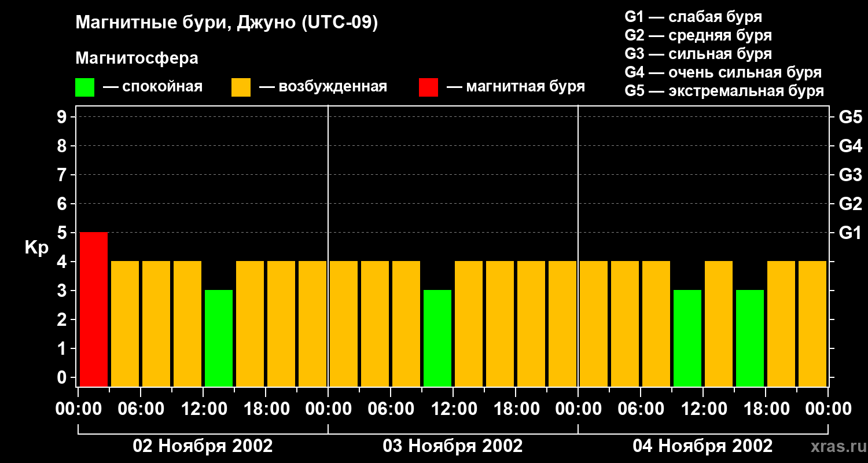Click the '— магнитная буря' legend label
The image size is (868, 463).
[516, 87]
